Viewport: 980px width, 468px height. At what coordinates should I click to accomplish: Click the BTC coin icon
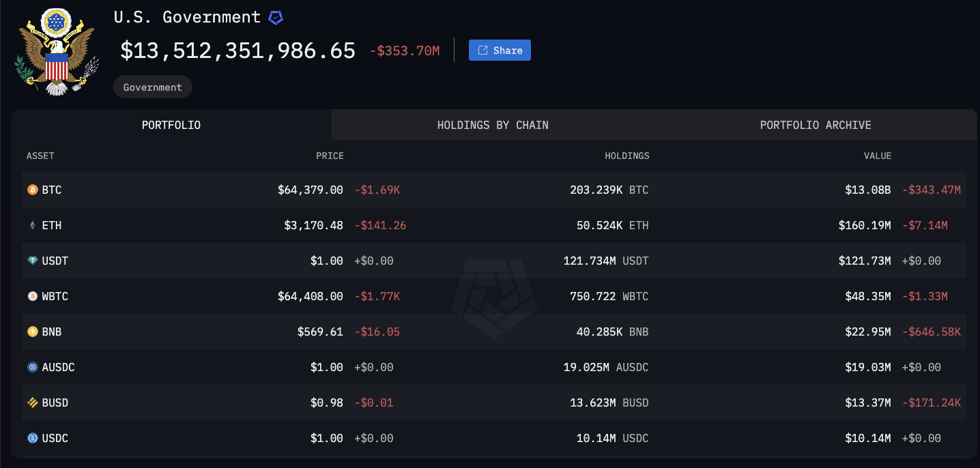32,190
